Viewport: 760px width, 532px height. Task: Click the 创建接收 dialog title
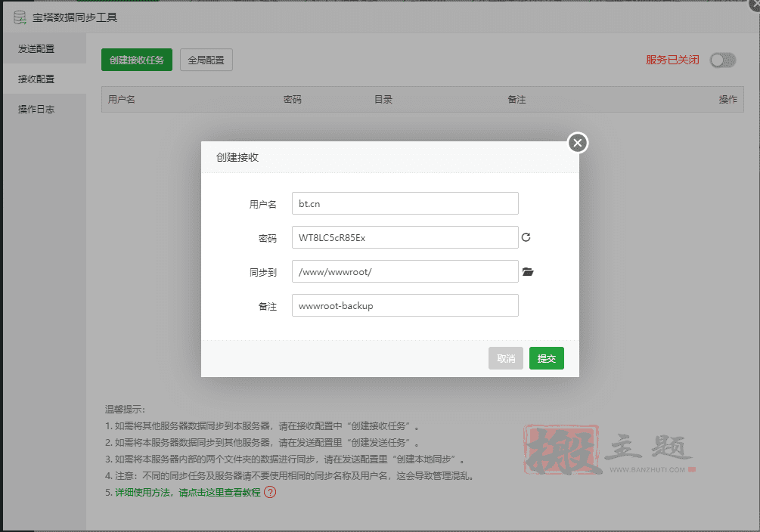(237, 157)
